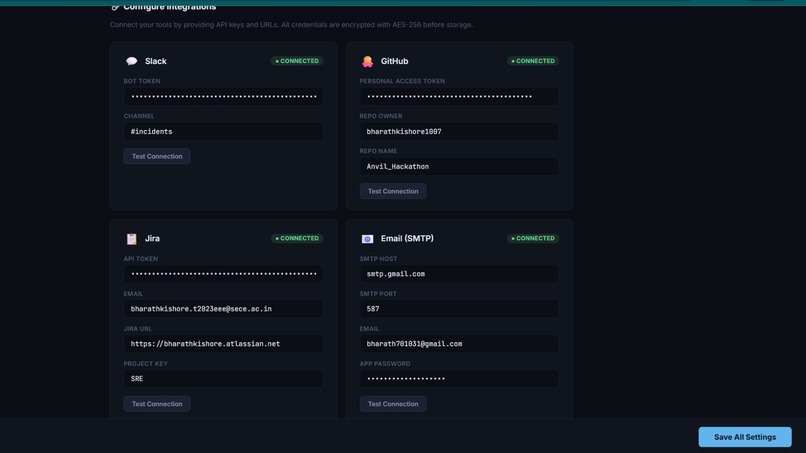
Task: Edit the SMTP Host field smtp.gmail.com
Action: tap(459, 274)
